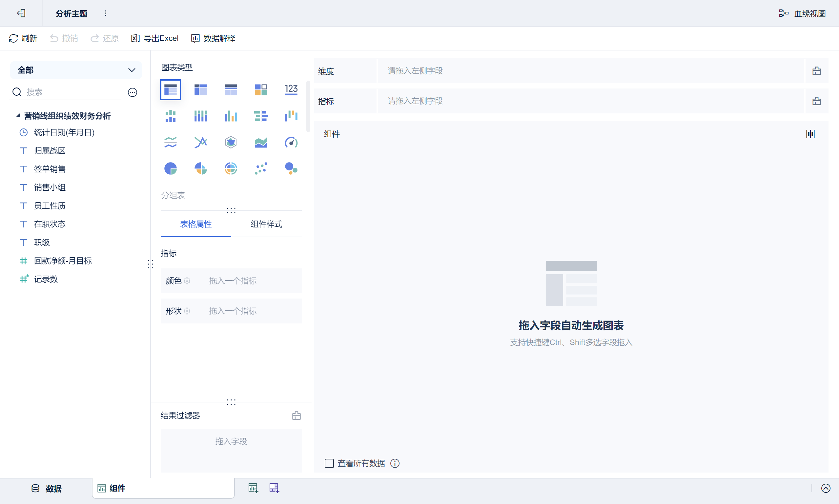The height and width of the screenshot is (504, 839).
Task: Open the three-dot menu next to 分析主题
Action: click(106, 13)
